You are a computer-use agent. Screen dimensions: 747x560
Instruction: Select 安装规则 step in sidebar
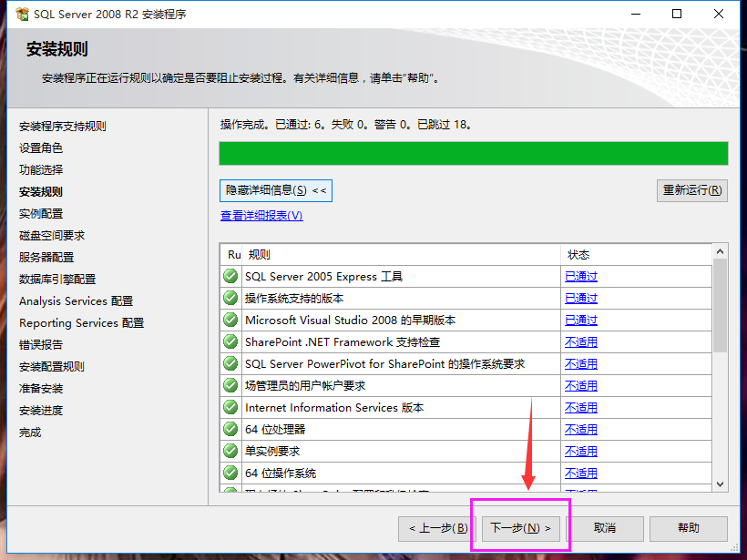(41, 192)
